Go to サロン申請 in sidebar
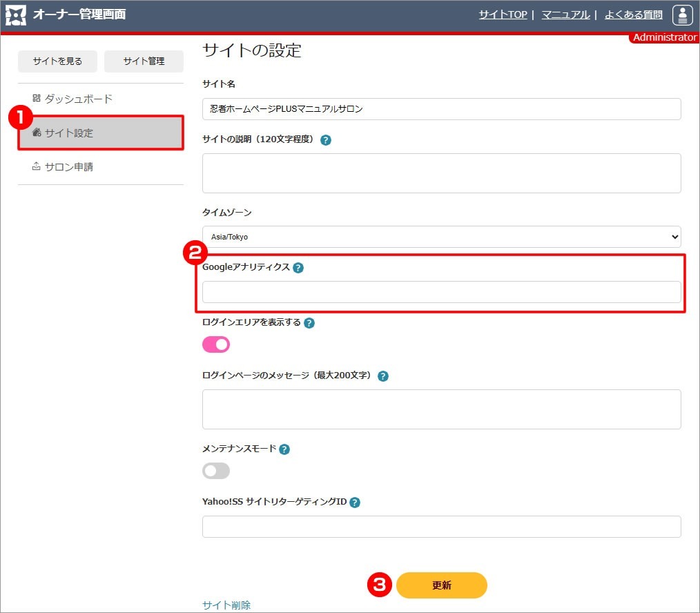This screenshot has height=613, width=700. (68, 166)
